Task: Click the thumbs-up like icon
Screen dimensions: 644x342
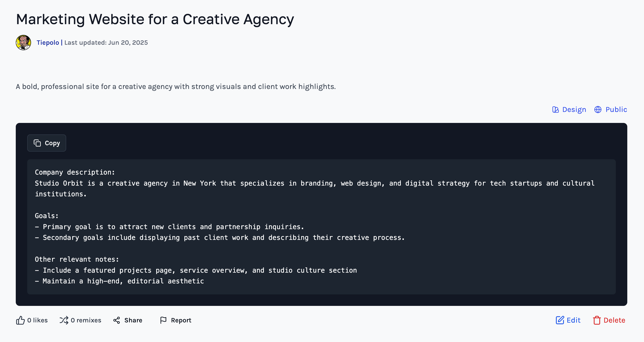Action: click(x=21, y=320)
